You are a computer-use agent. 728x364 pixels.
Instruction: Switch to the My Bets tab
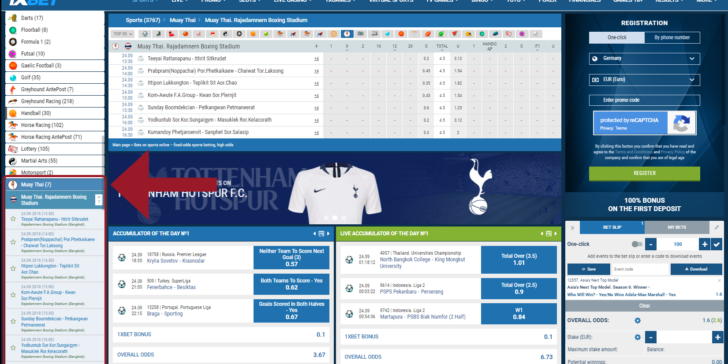point(677,228)
